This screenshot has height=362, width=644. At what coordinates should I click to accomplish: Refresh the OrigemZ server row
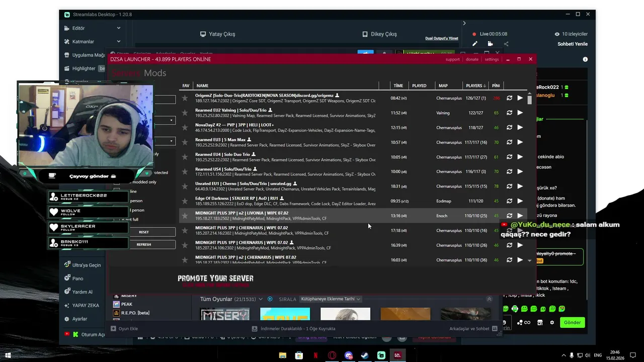509,98
